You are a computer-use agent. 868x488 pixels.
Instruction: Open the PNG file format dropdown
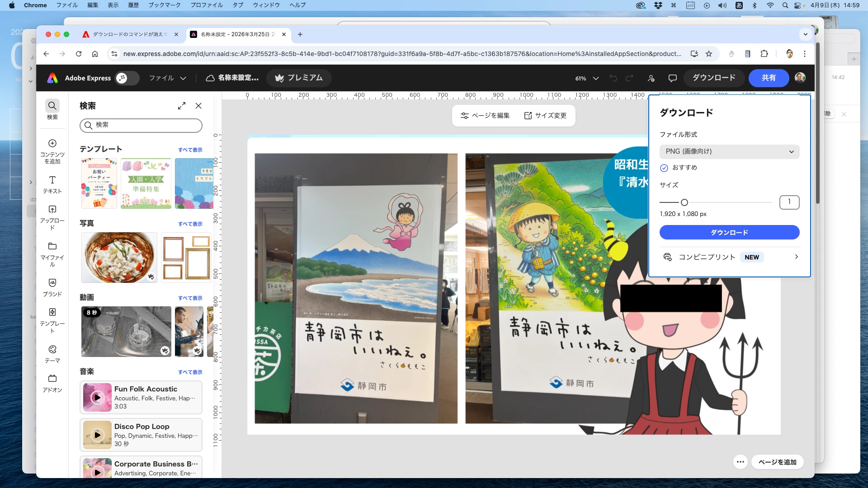[x=729, y=151]
